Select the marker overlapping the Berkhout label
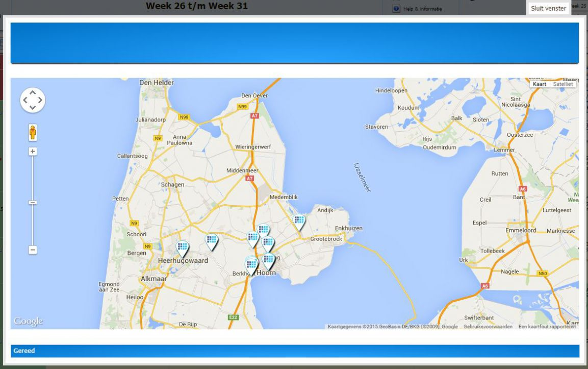 (251, 266)
